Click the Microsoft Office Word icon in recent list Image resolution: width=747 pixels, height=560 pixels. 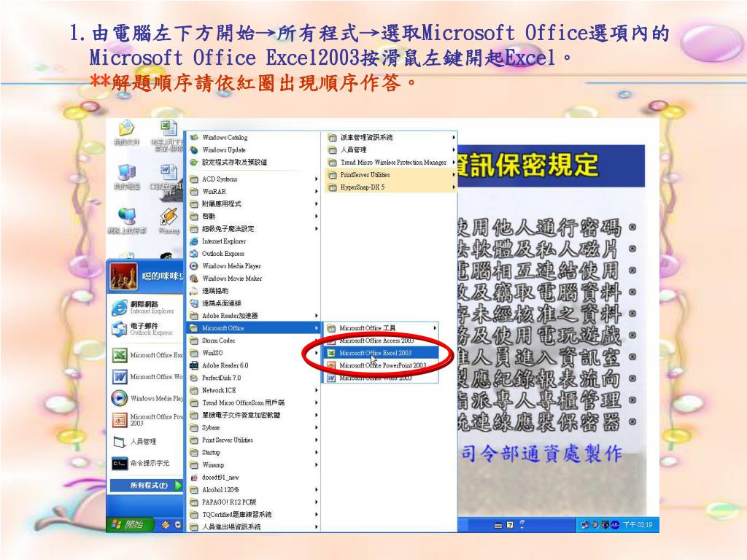(x=119, y=377)
